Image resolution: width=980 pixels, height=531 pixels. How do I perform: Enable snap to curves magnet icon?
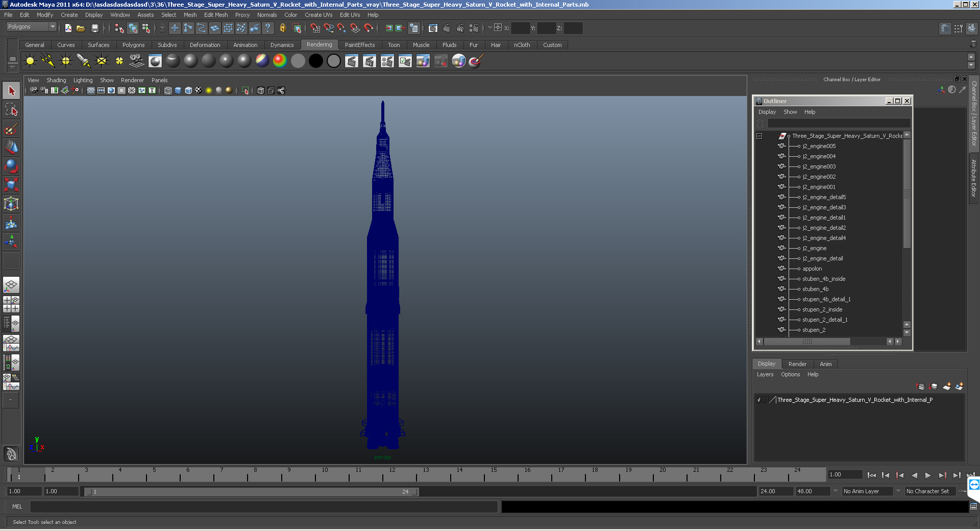(328, 28)
